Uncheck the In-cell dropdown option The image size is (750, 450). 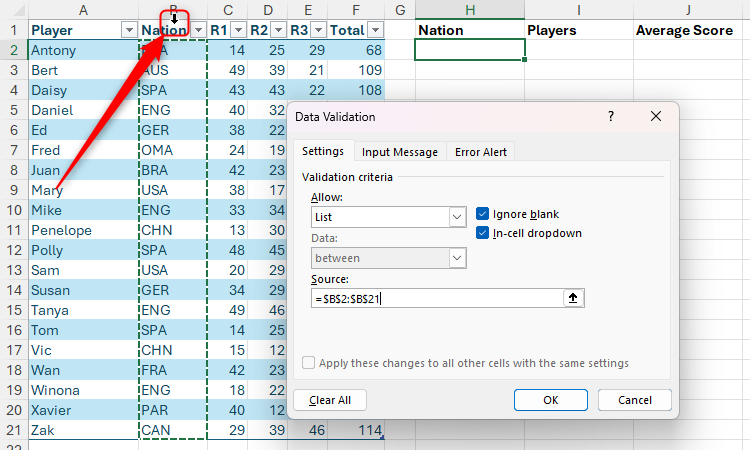coord(483,233)
